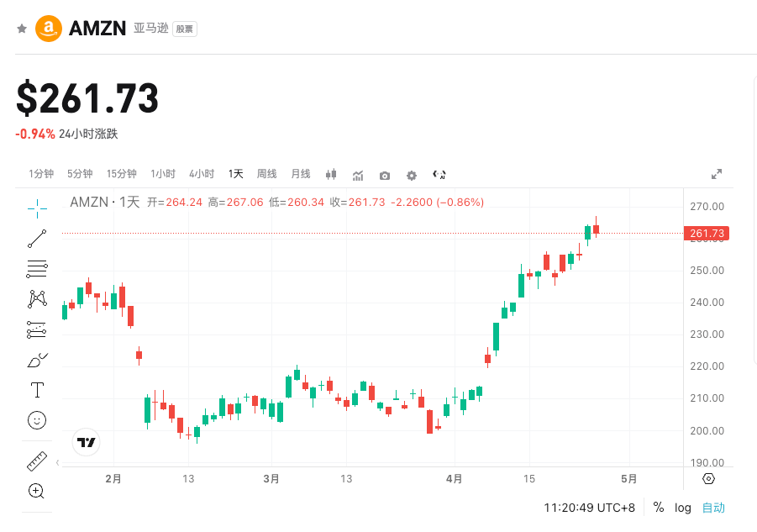The width and height of the screenshot is (757, 532).
Task: Pick the brush drawing tool
Action: [x=37, y=361]
